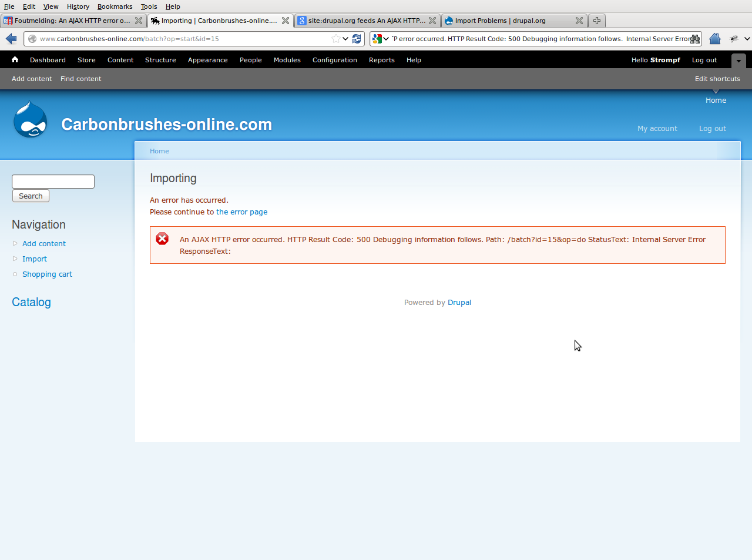
Task: Open Dashboard in the admin toolbar
Action: coord(48,60)
